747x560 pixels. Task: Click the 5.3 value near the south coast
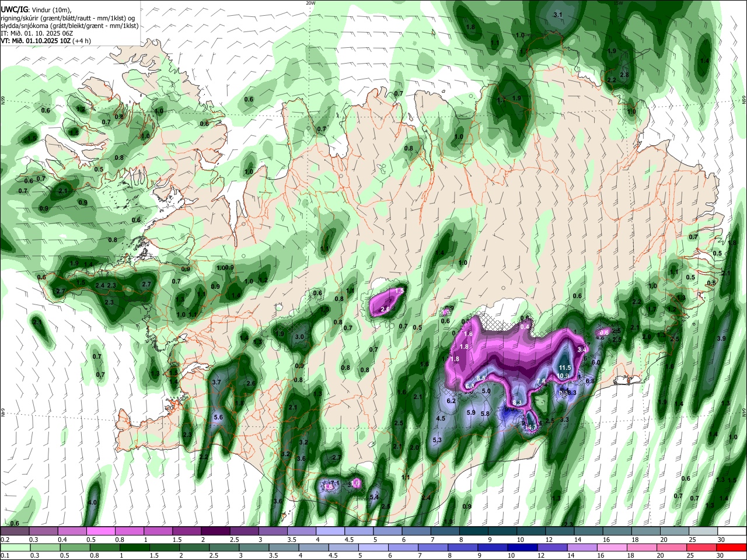click(438, 440)
